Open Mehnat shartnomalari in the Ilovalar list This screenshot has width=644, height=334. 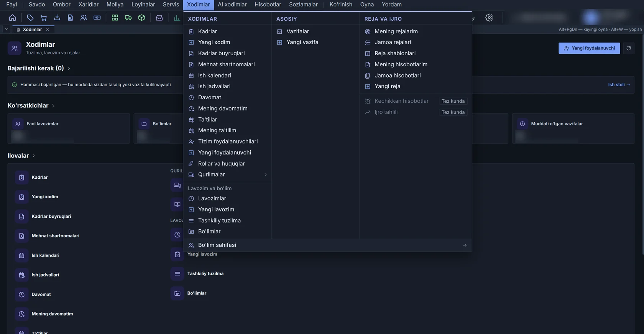(56, 236)
